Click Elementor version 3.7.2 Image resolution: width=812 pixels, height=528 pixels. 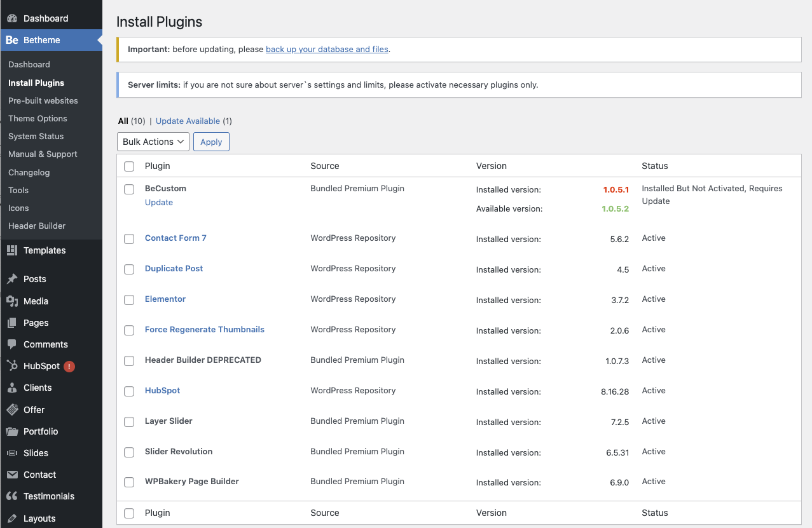tap(620, 300)
